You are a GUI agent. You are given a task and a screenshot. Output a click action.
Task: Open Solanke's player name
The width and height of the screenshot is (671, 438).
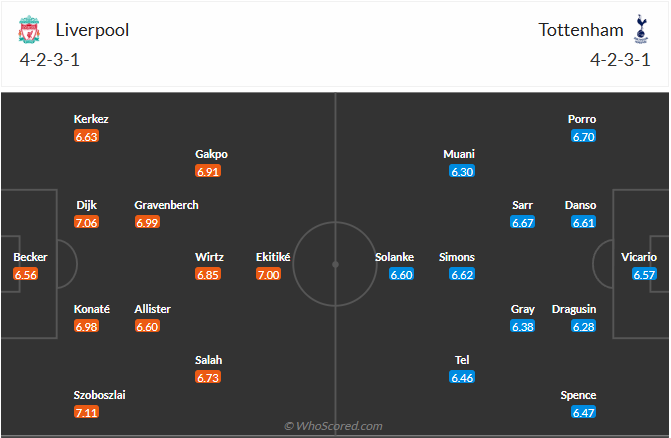tap(394, 257)
